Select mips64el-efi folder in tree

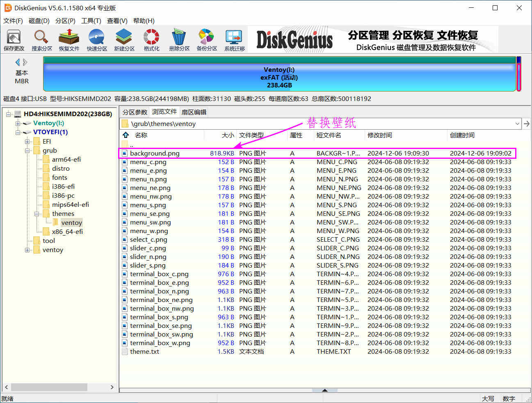point(70,205)
